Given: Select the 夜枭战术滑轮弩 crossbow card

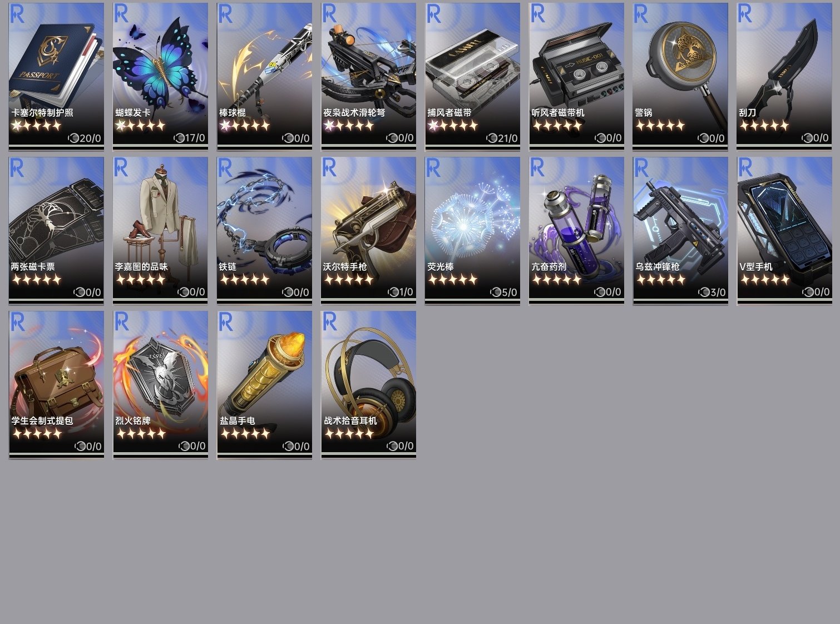Looking at the screenshot, I should pos(368,76).
